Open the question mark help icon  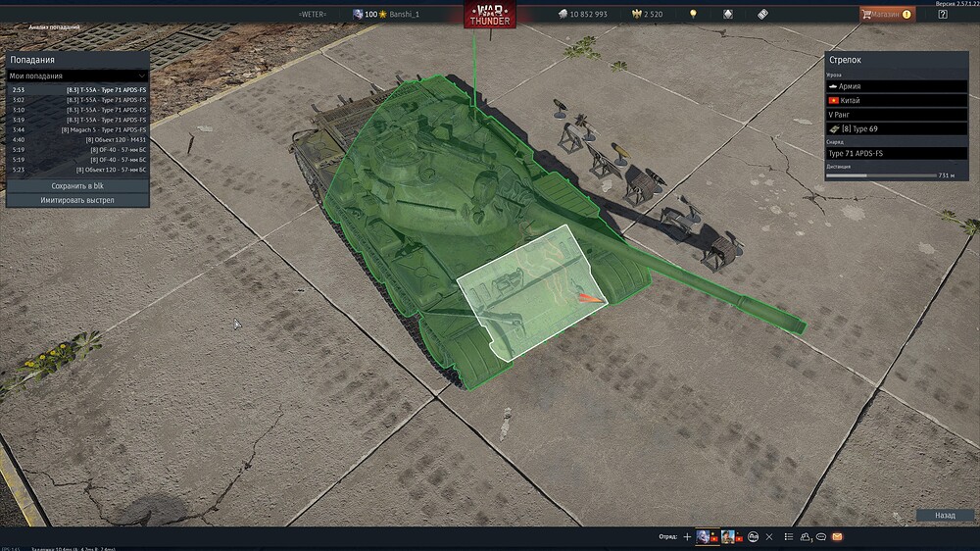943,14
